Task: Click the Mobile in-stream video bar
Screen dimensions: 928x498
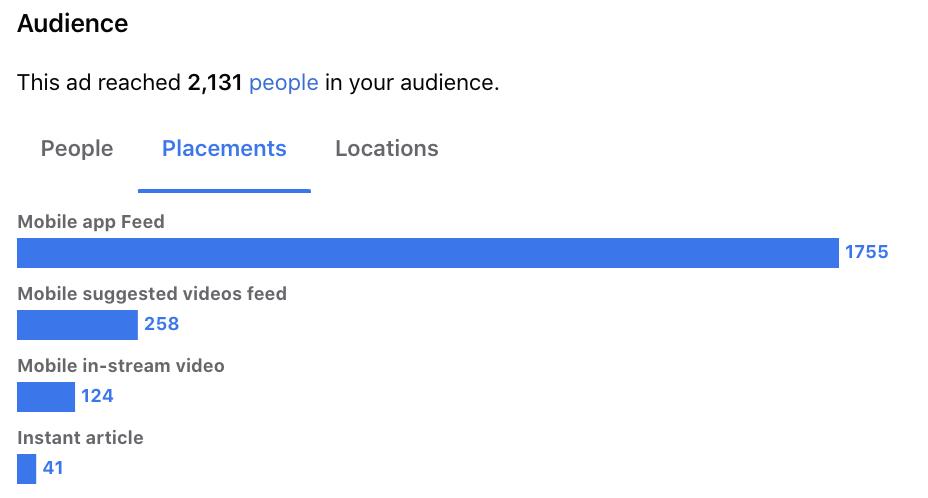Action: 46,397
